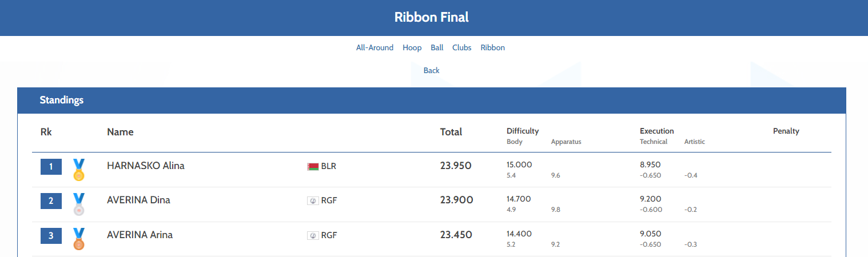This screenshot has height=257, width=868.
Task: Click the Total column header
Action: (451, 132)
